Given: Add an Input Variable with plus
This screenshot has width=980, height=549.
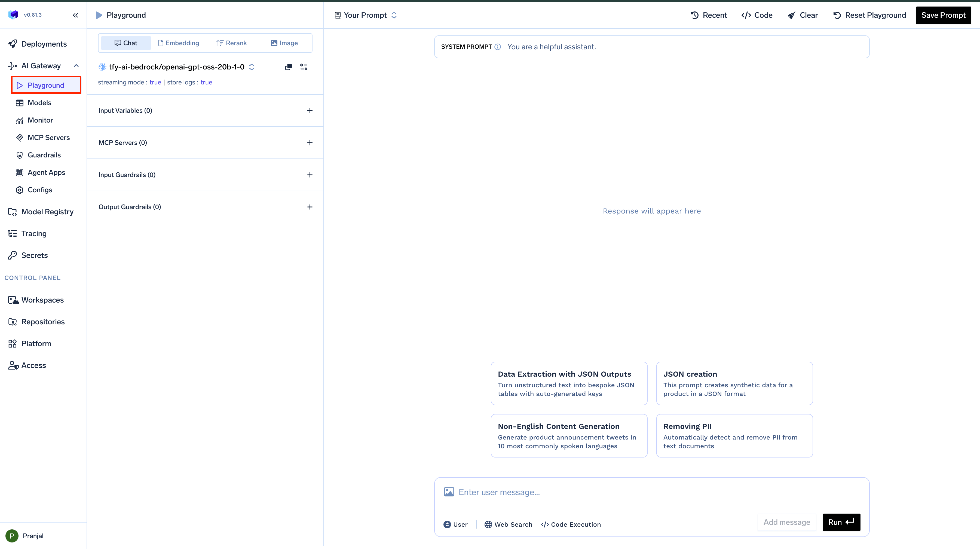Looking at the screenshot, I should (x=310, y=111).
